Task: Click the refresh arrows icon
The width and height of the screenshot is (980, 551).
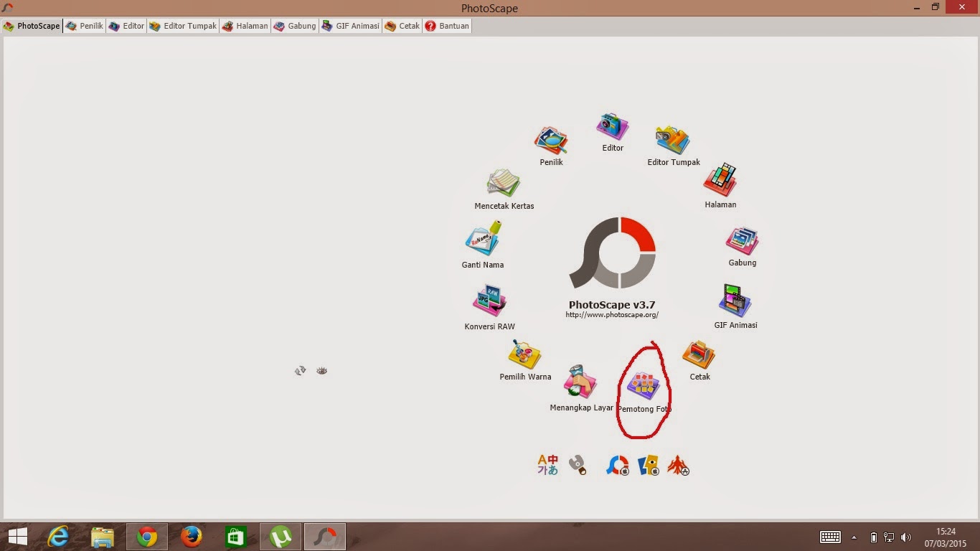Action: [x=301, y=371]
